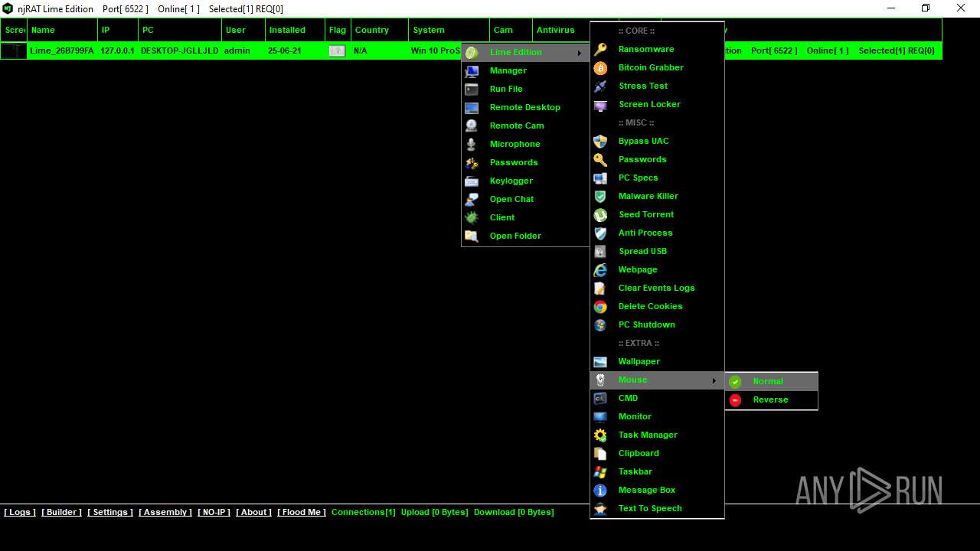Open the About link

coord(253,512)
